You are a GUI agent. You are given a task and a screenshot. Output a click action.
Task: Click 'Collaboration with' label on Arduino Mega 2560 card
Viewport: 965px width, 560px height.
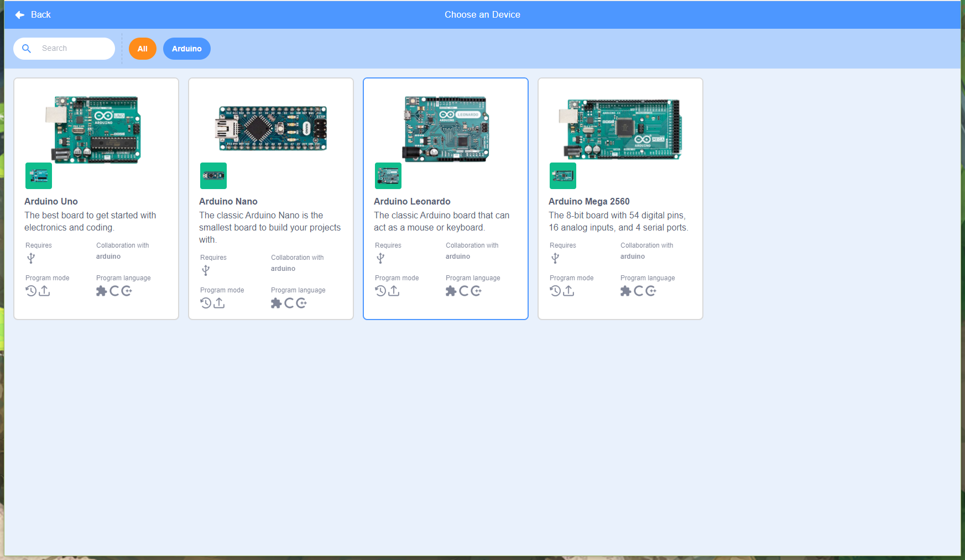click(647, 245)
